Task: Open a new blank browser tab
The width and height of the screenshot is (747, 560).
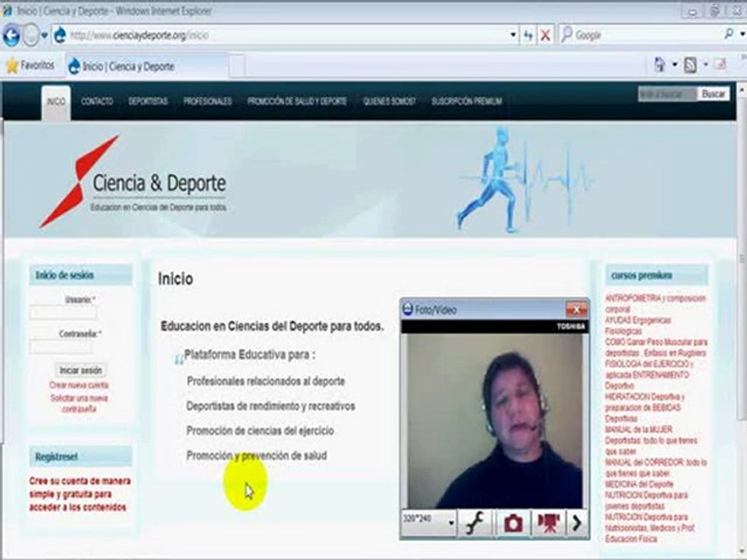Action: (237, 67)
